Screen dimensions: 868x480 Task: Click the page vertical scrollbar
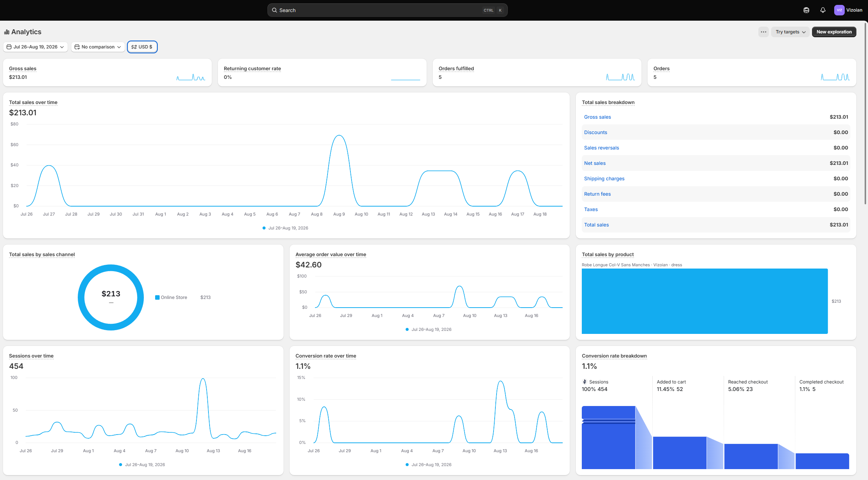coord(866,113)
